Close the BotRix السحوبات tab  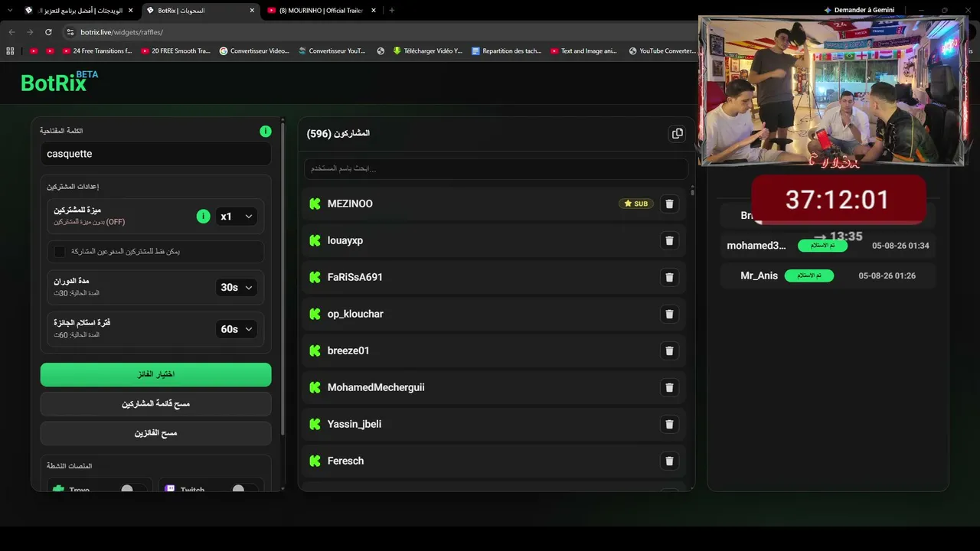click(251, 11)
